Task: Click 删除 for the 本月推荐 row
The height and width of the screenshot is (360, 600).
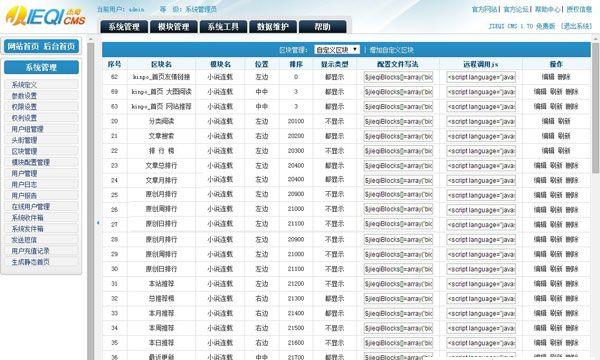Action: point(572,313)
